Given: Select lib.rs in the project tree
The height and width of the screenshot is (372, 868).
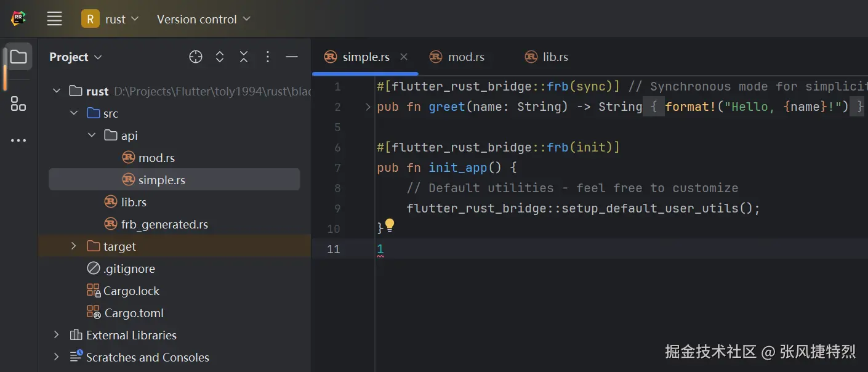Looking at the screenshot, I should click(134, 202).
